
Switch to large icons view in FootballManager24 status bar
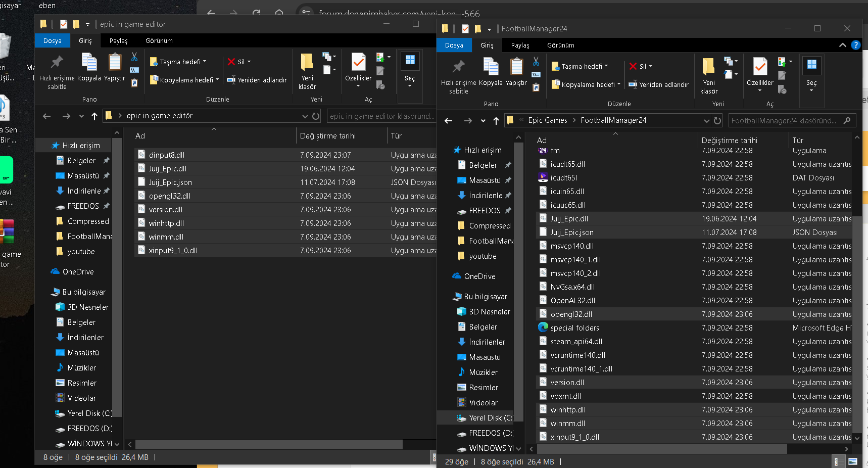coord(853,461)
